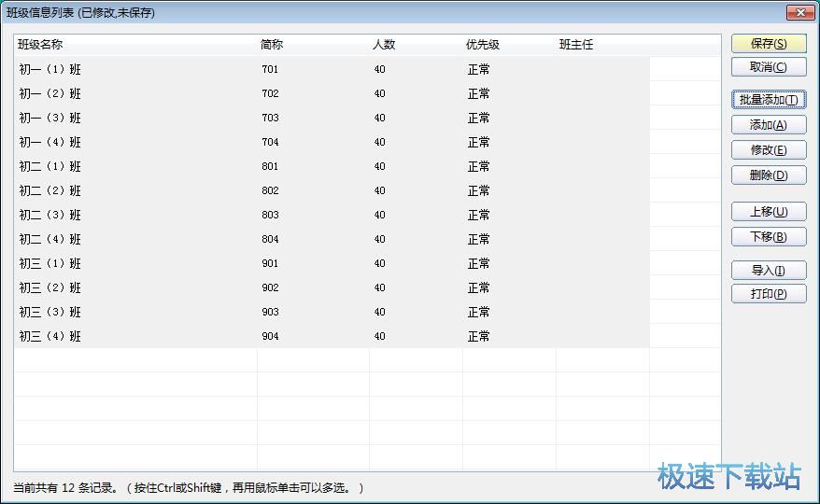Click abbreviation cell 701
820x504 pixels.
pos(270,69)
